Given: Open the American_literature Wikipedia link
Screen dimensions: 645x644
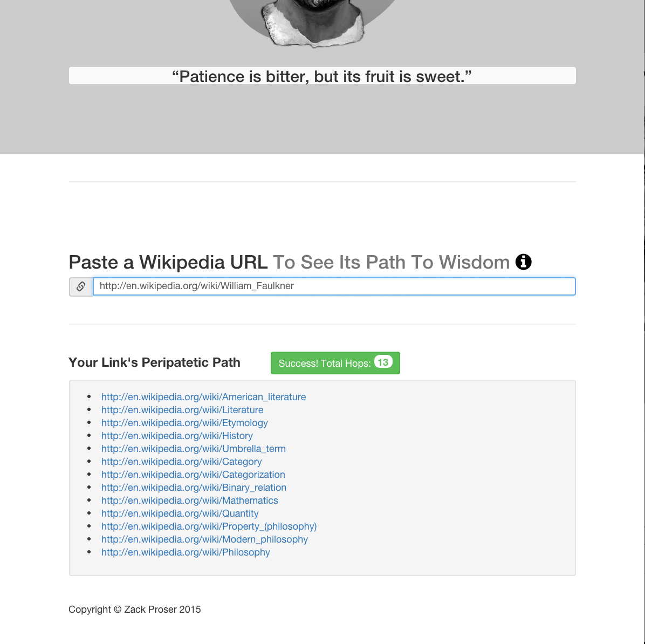Looking at the screenshot, I should tap(204, 396).
